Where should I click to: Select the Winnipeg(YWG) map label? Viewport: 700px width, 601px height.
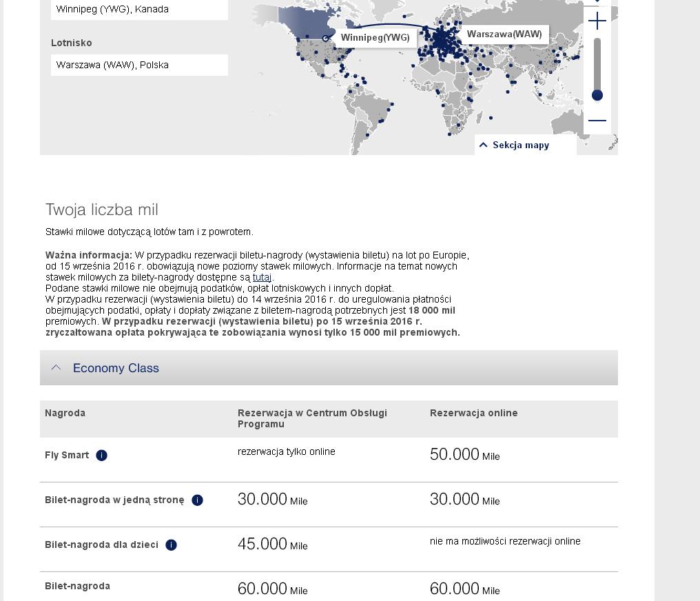click(375, 37)
